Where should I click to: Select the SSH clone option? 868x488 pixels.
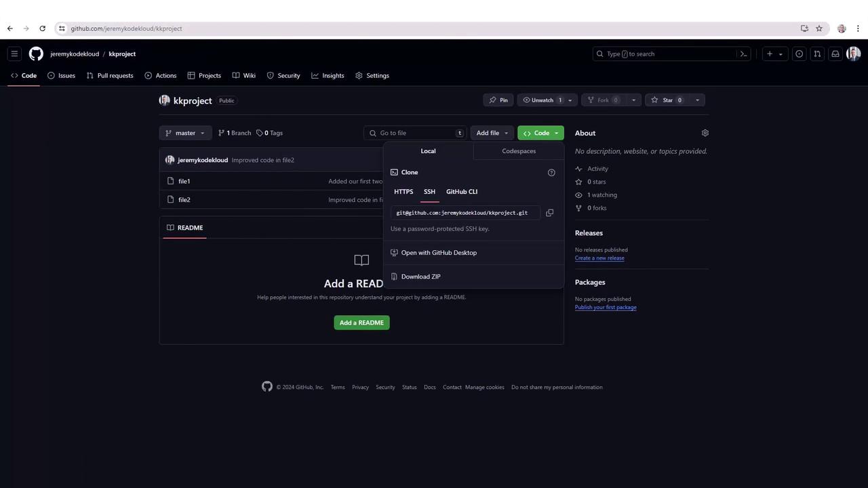click(x=429, y=192)
